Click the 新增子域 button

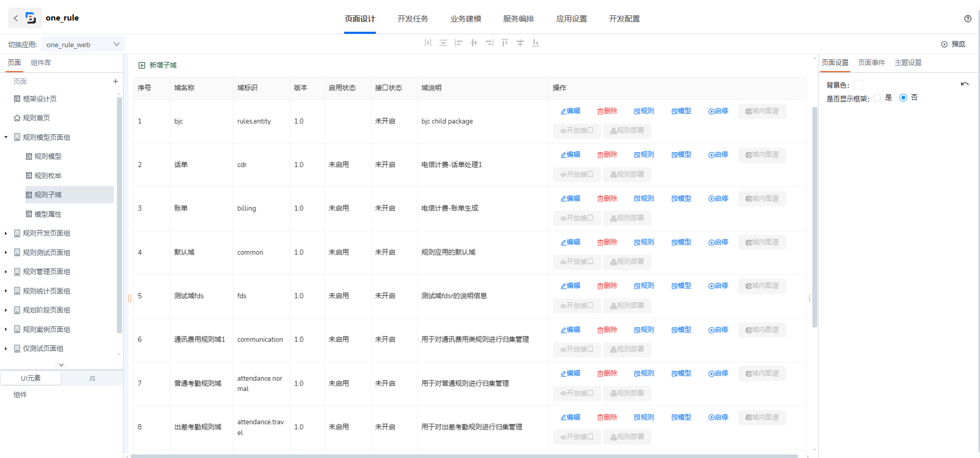coord(158,65)
